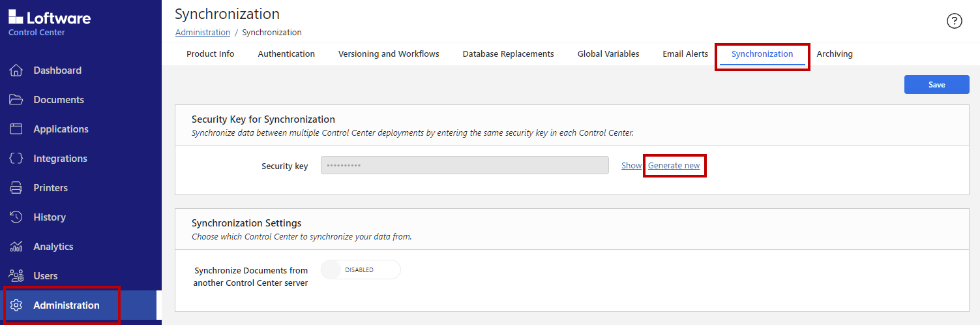Switch to the Authentication tab
This screenshot has width=980, height=325.
coord(286,54)
